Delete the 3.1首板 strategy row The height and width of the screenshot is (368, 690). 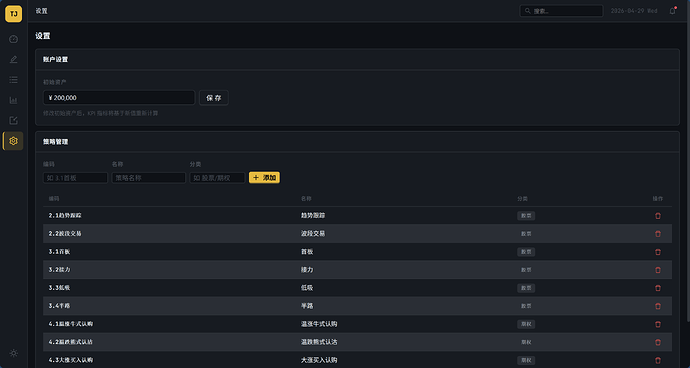tap(658, 252)
